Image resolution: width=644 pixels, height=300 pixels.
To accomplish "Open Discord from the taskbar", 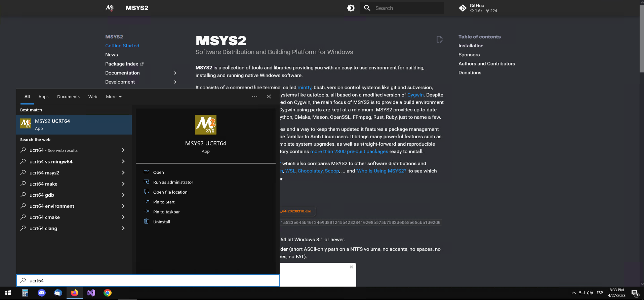I will [42, 293].
